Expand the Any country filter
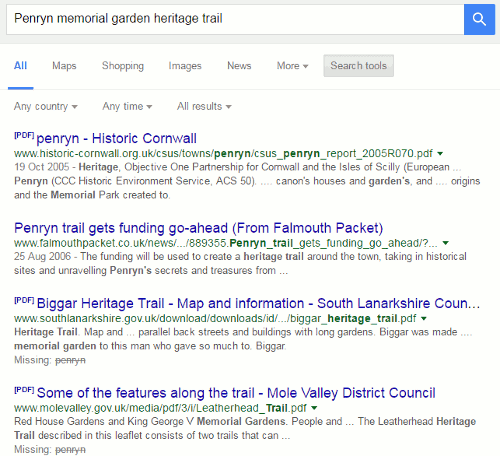The width and height of the screenshot is (500, 456). click(x=46, y=106)
